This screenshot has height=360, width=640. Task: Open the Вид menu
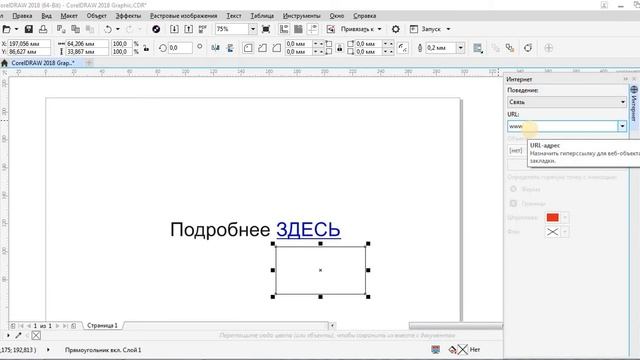point(47,16)
